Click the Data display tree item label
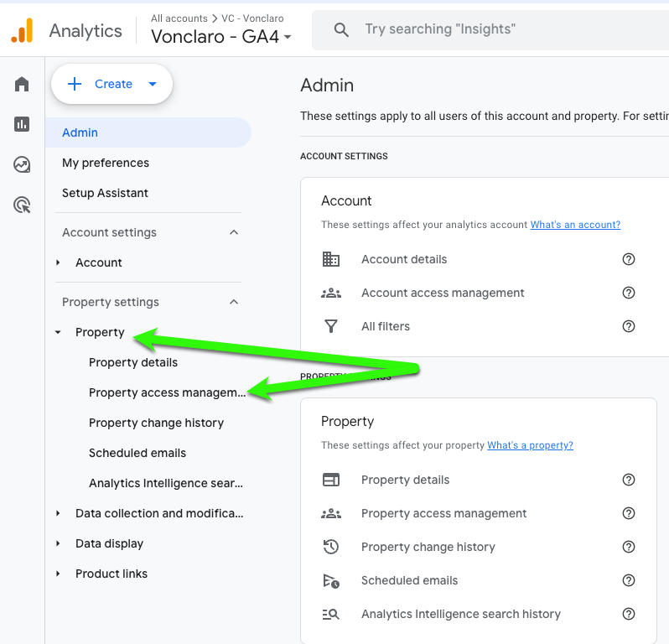 (109, 543)
